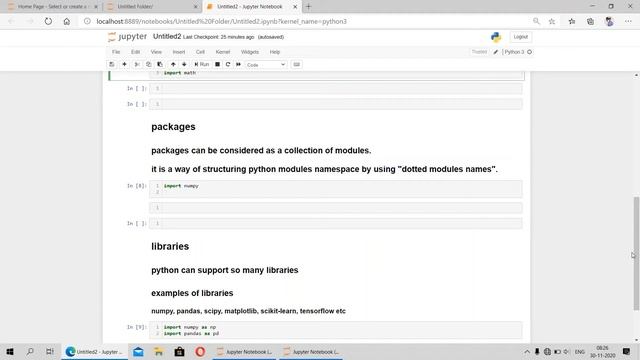Click the text 'examples of libraries'
This screenshot has width=640, height=360.
[x=192, y=293]
